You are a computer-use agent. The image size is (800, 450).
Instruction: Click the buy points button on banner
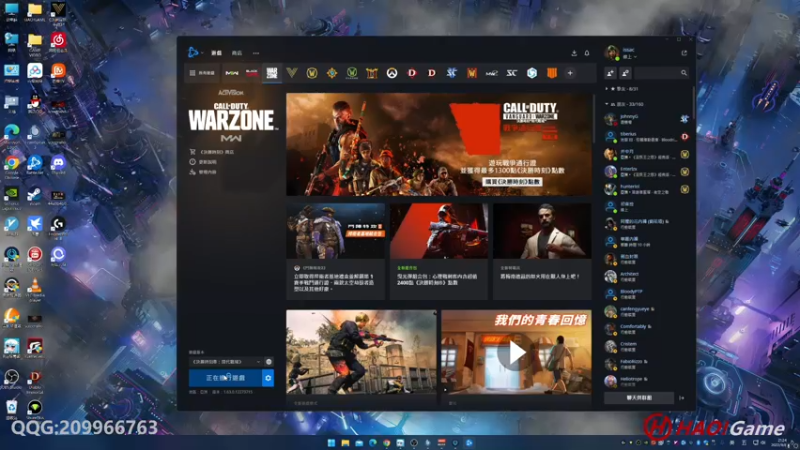pyautogui.click(x=512, y=182)
